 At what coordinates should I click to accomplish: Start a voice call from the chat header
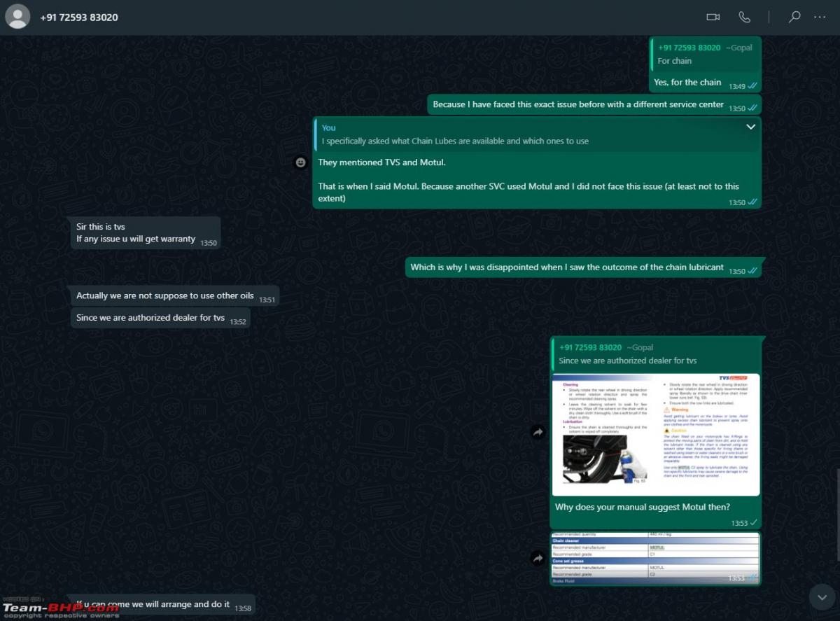tap(744, 17)
